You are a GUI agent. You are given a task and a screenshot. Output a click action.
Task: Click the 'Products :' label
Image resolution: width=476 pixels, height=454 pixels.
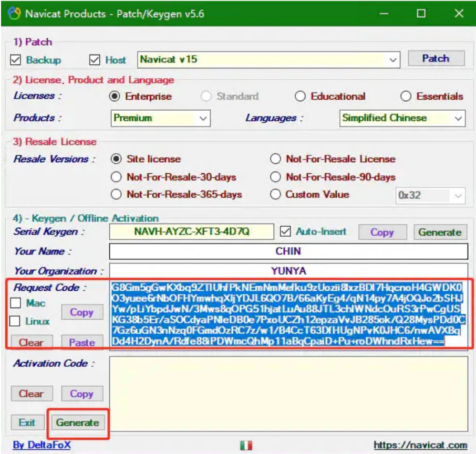click(x=37, y=118)
